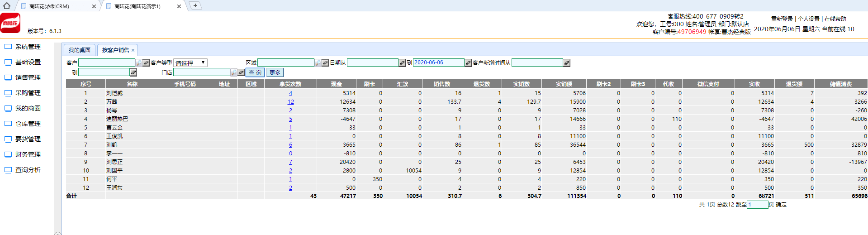The height and width of the screenshot is (235, 868).
Task: Click the 名称 column header
Action: click(132, 84)
